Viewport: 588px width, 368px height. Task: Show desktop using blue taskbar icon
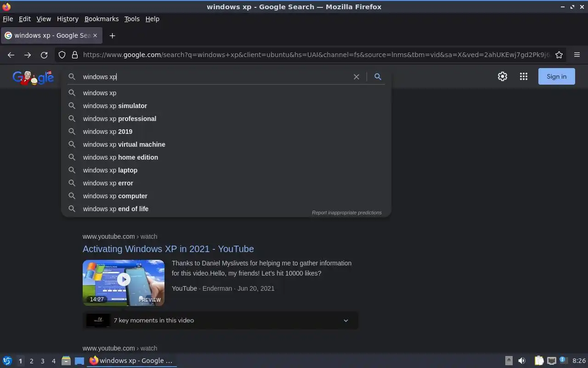79,361
